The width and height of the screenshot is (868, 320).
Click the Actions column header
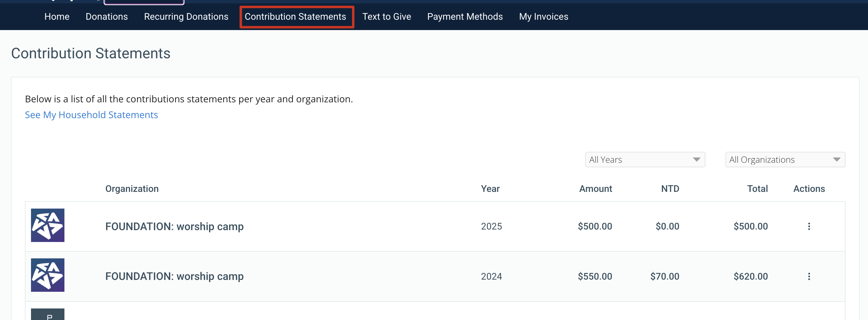coord(809,189)
